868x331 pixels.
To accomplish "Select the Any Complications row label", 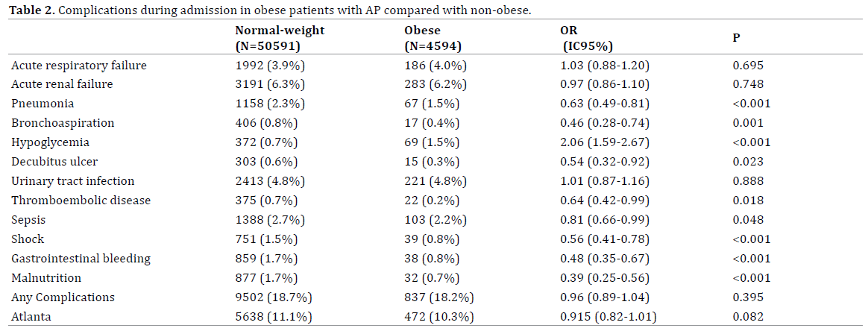I will coord(63,297).
